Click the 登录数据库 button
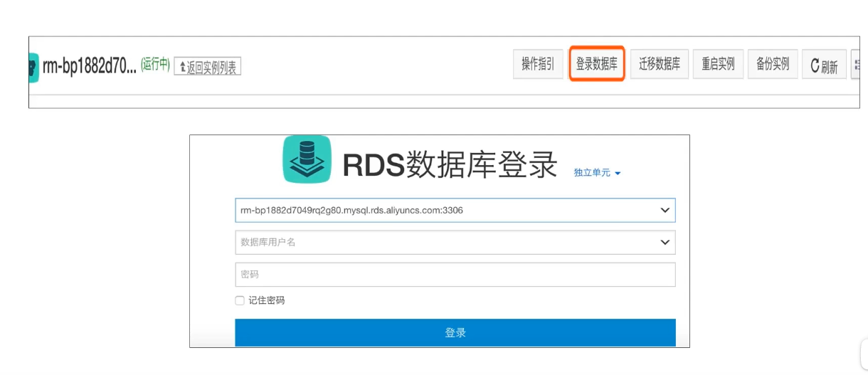The height and width of the screenshot is (375, 868). pos(597,64)
